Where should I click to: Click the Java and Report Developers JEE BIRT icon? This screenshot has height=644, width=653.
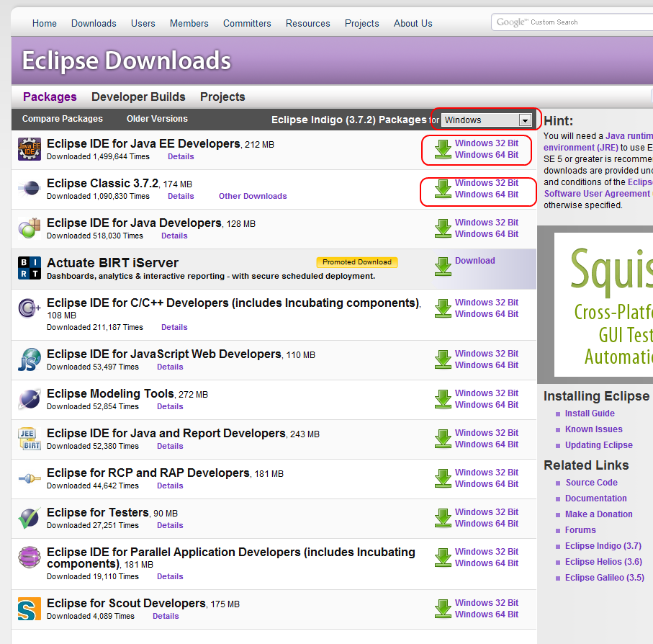29,439
